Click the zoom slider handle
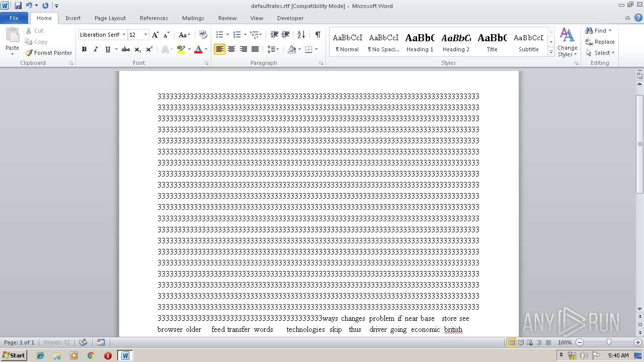The width and height of the screenshot is (644, 362). [609, 342]
